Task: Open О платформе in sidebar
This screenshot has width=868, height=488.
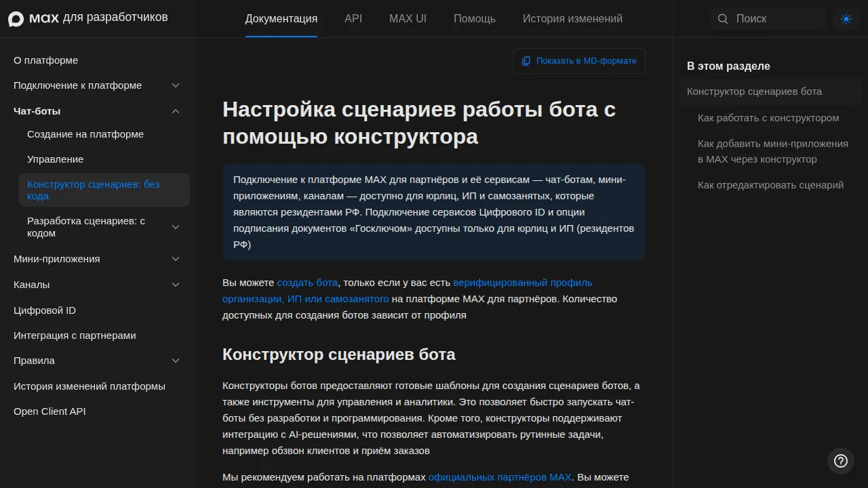Action: [x=46, y=60]
